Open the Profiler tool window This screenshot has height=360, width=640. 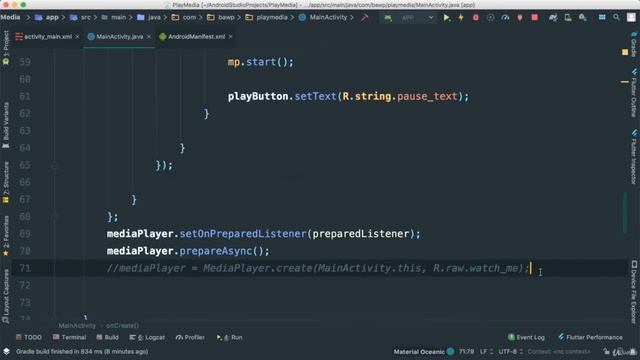[x=190, y=338]
